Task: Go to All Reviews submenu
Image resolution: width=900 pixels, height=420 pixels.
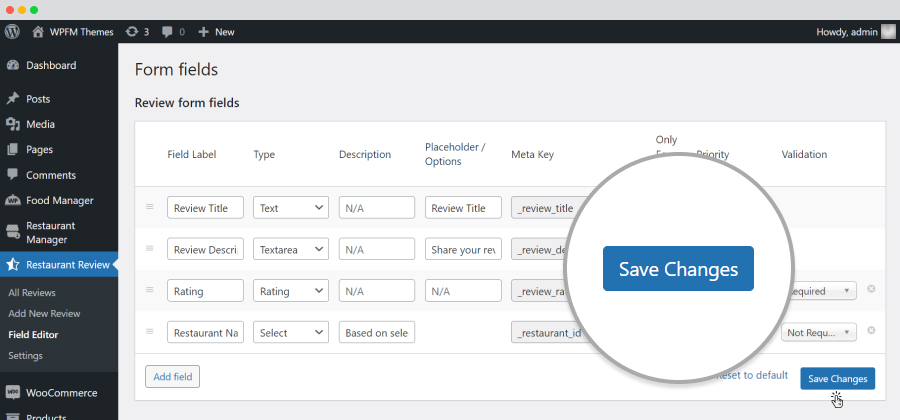Action: click(x=32, y=293)
